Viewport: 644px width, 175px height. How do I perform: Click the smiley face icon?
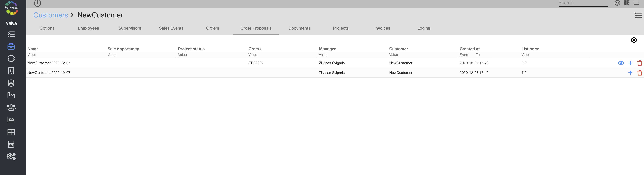point(617,3)
